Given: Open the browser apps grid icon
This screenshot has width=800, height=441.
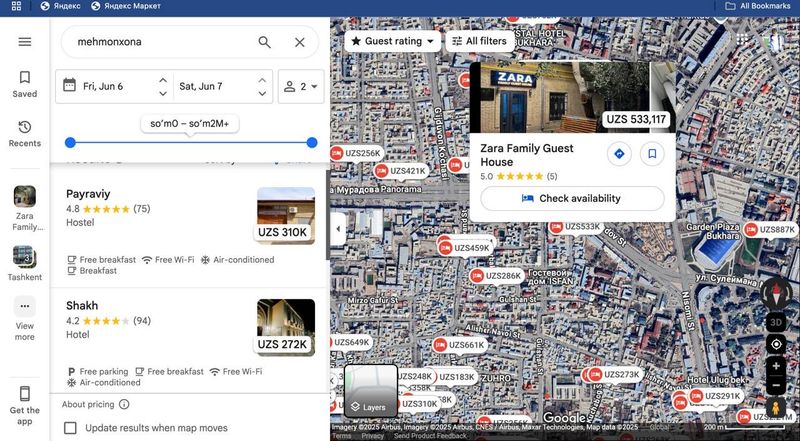Looking at the screenshot, I should click(x=16, y=6).
